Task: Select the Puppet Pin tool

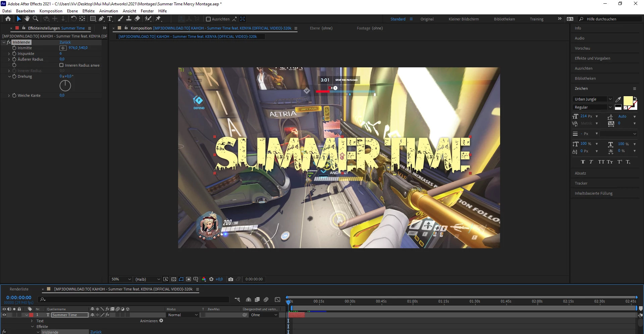Action: click(x=158, y=19)
